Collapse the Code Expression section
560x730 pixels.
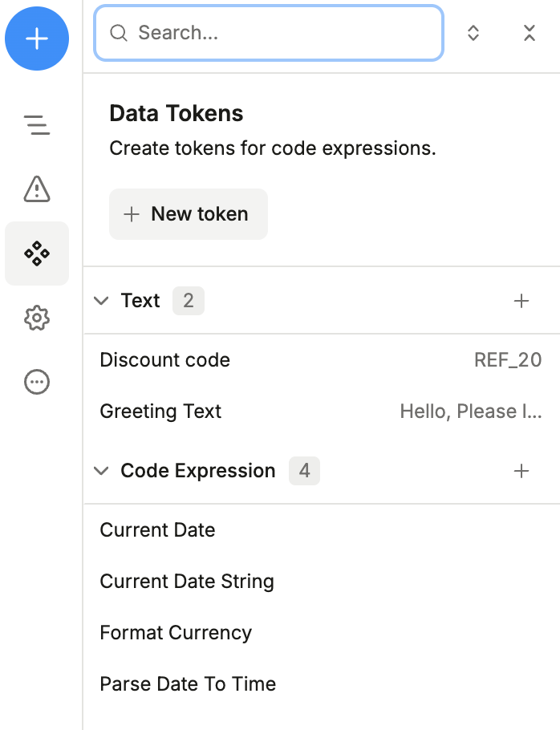tap(101, 471)
